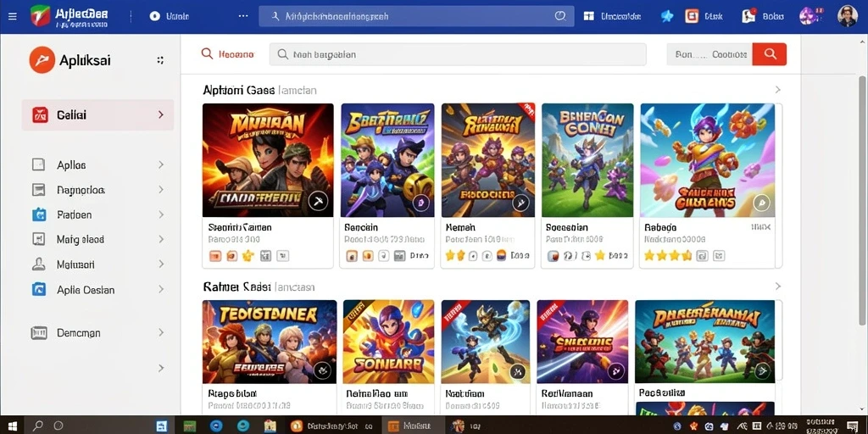Open the Nemah game title

460,227
